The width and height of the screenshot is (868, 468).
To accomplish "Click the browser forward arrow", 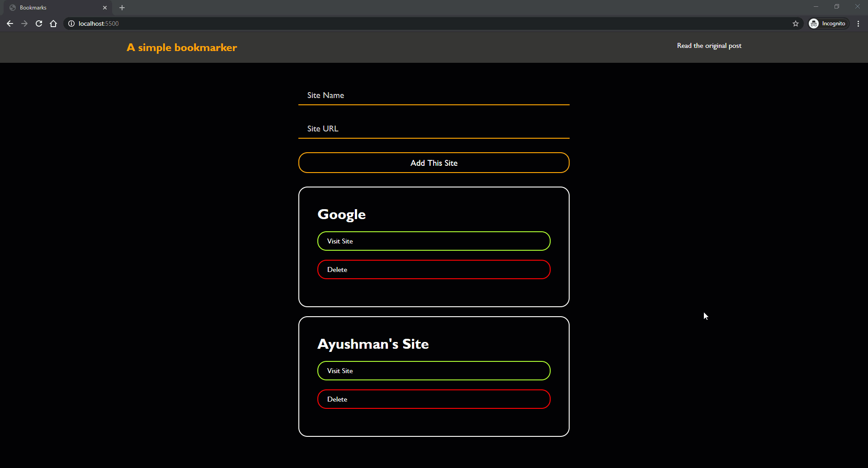I will pyautogui.click(x=24, y=23).
